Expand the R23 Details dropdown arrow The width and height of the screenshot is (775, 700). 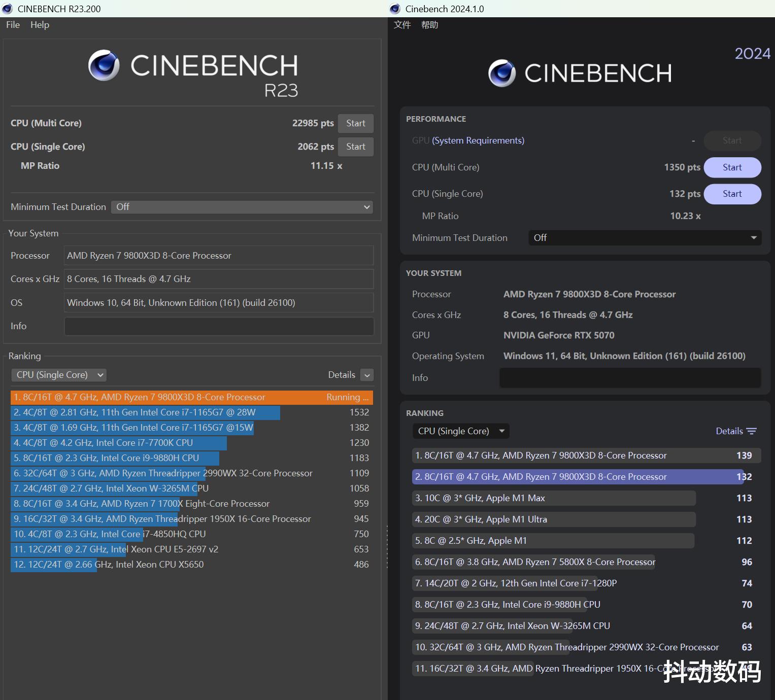coord(367,375)
